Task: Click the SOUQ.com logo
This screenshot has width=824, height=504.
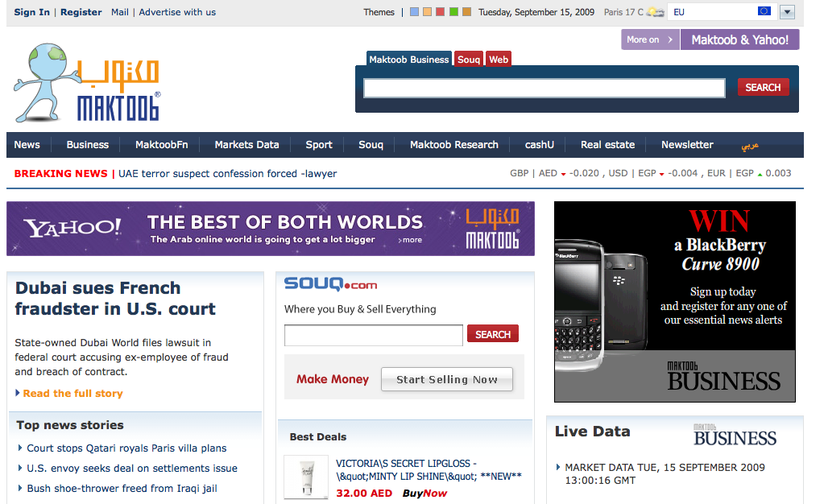Action: click(x=330, y=284)
